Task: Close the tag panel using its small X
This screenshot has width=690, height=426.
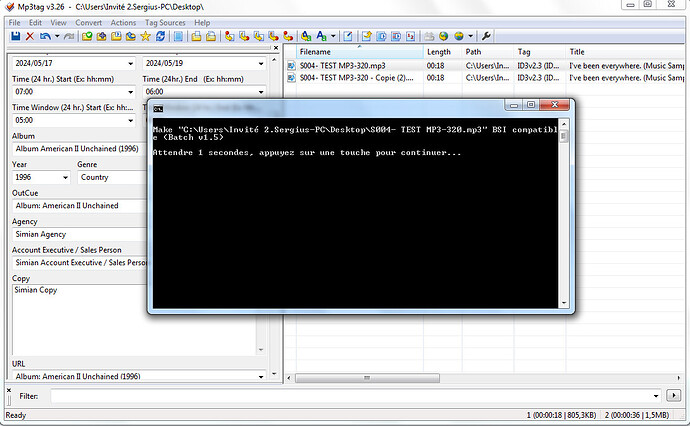Action: pos(276,48)
